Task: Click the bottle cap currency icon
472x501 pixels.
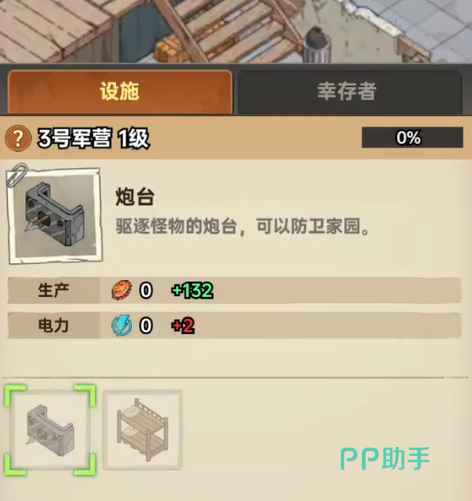Action: tap(122, 290)
